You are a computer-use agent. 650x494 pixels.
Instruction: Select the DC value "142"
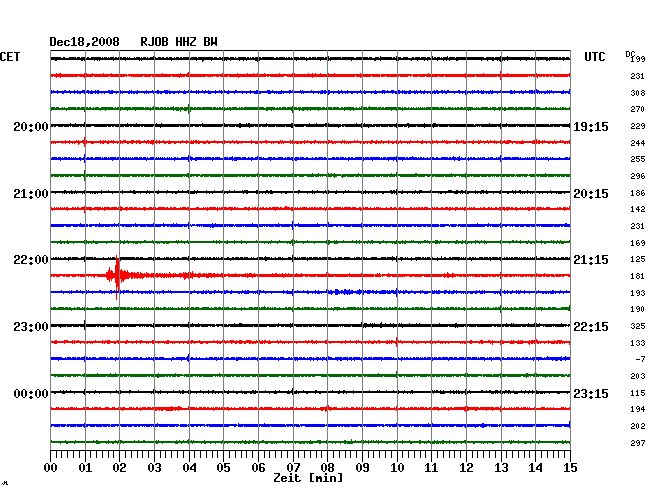638,209
